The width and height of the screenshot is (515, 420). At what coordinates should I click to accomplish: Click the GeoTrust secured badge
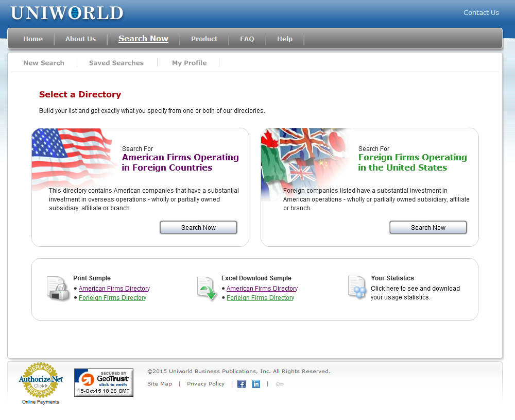[104, 382]
